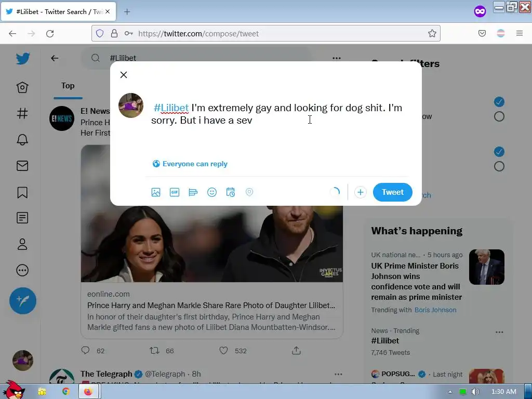Open More options circle in sidebar
This screenshot has width=532, height=399.
pyautogui.click(x=22, y=270)
